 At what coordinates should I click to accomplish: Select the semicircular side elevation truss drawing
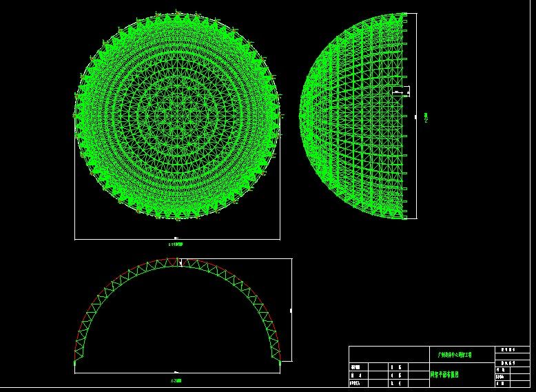[x=358, y=116]
